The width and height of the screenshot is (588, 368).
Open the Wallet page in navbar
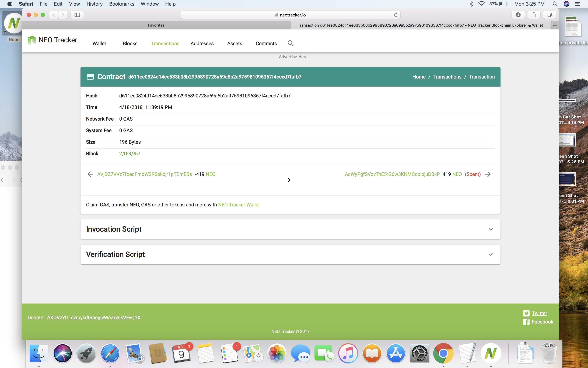(x=99, y=44)
